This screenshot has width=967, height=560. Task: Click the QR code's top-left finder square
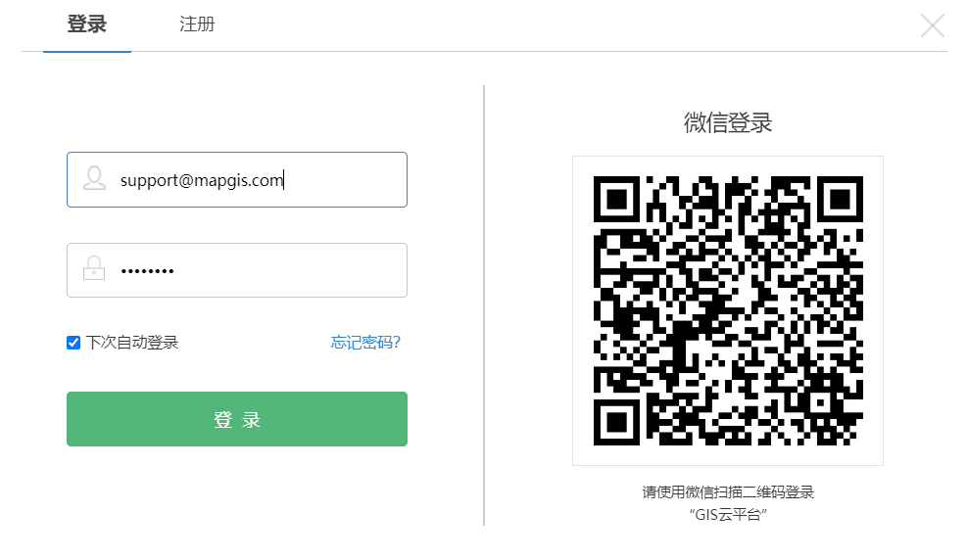click(x=616, y=199)
